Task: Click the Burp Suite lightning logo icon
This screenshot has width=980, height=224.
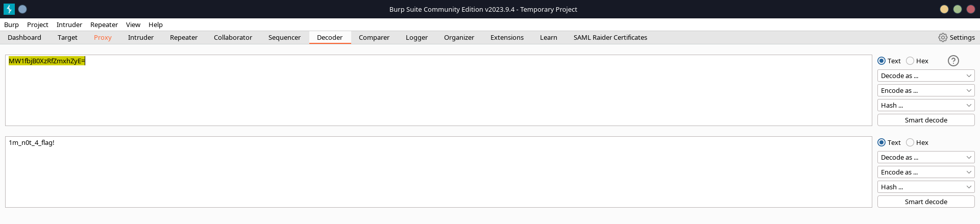Action: pyautogui.click(x=9, y=9)
